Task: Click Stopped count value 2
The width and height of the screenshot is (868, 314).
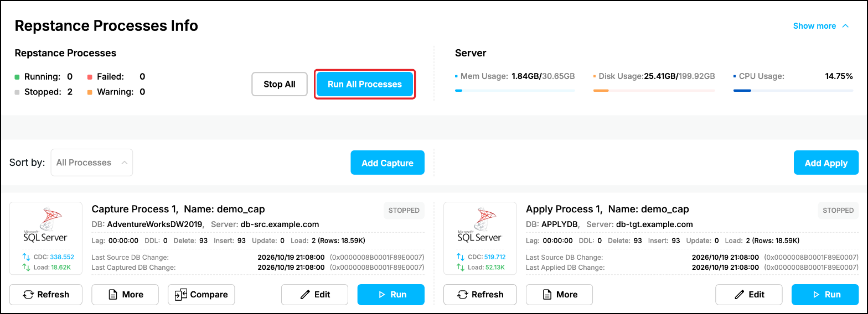Action: coord(70,92)
